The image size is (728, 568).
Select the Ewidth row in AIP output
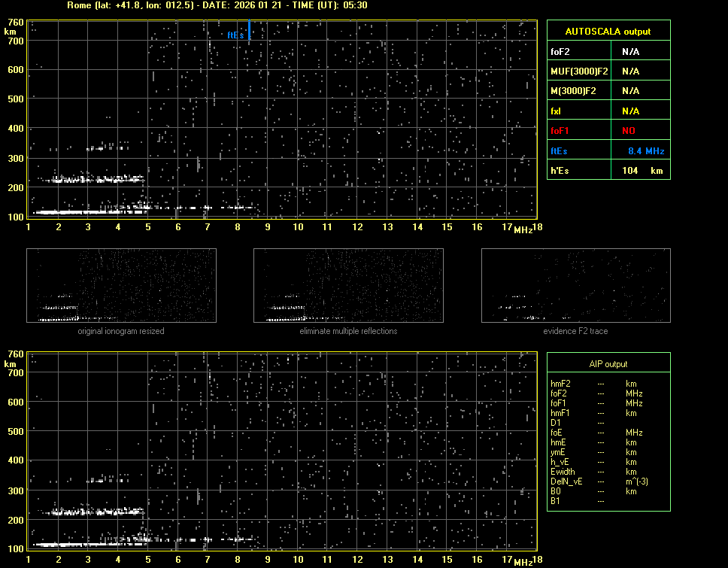tap(563, 472)
